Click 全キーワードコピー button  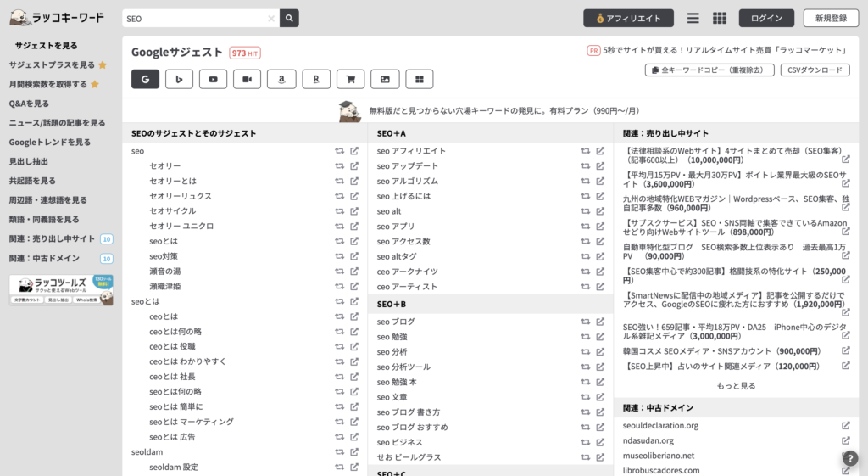click(x=709, y=70)
